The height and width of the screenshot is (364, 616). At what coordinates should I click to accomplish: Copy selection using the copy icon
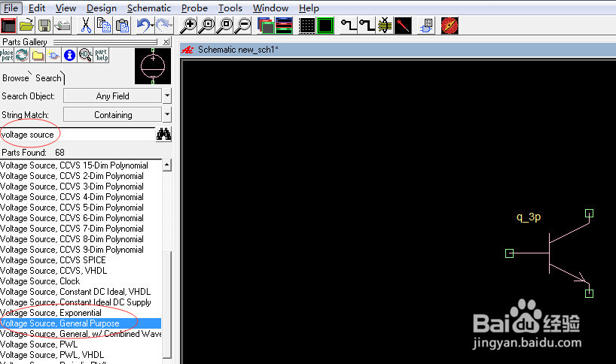104,26
